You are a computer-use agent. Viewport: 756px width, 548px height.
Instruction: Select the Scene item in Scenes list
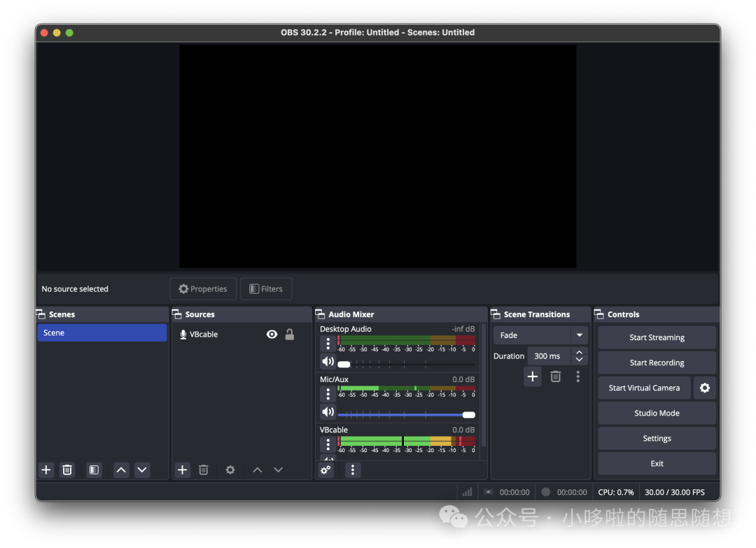[x=102, y=333]
